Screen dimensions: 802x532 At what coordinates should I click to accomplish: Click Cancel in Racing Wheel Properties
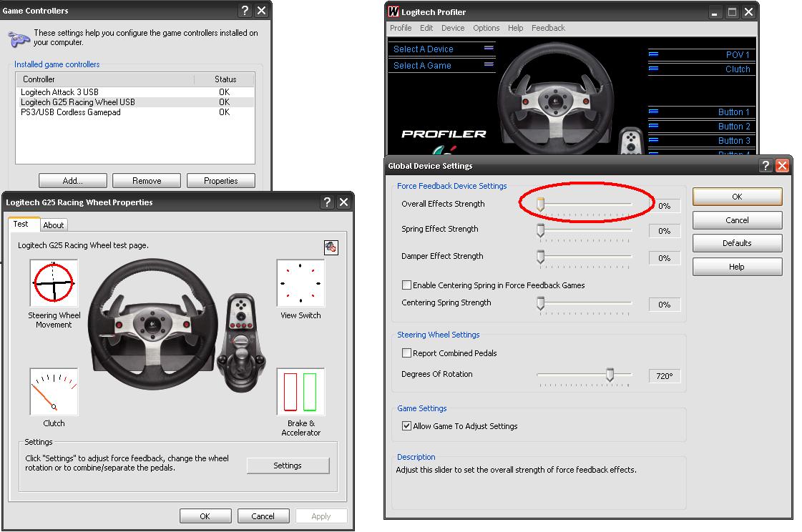pyautogui.click(x=263, y=516)
